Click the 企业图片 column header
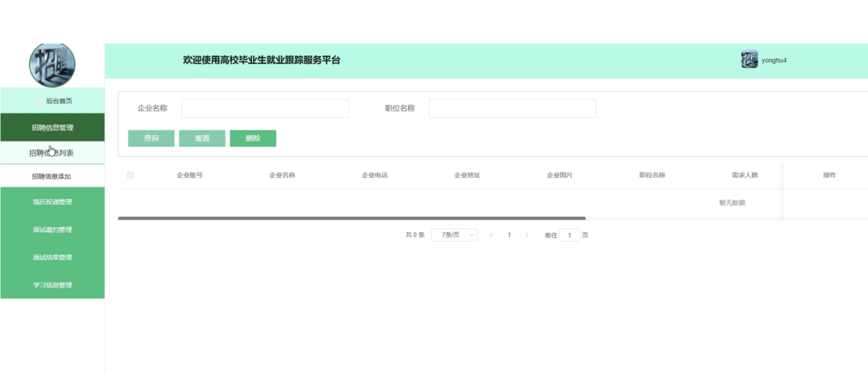Image resolution: width=868 pixels, height=372 pixels. (x=559, y=176)
